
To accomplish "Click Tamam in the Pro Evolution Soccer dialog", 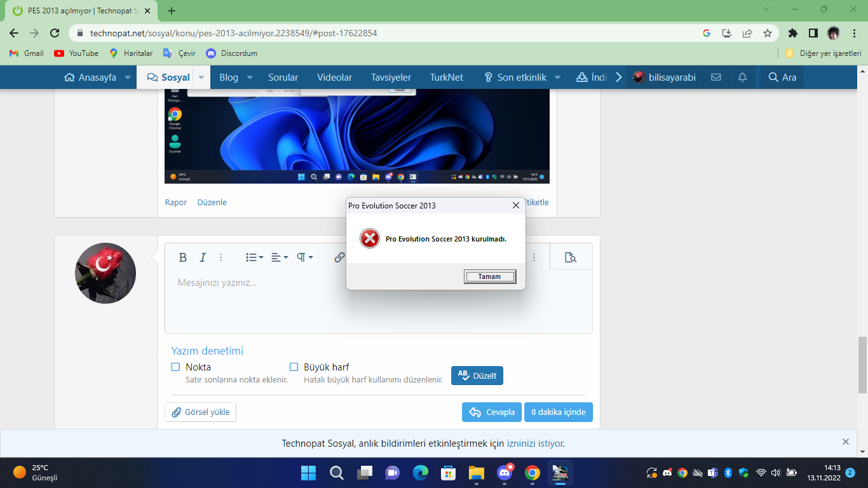I will (490, 276).
